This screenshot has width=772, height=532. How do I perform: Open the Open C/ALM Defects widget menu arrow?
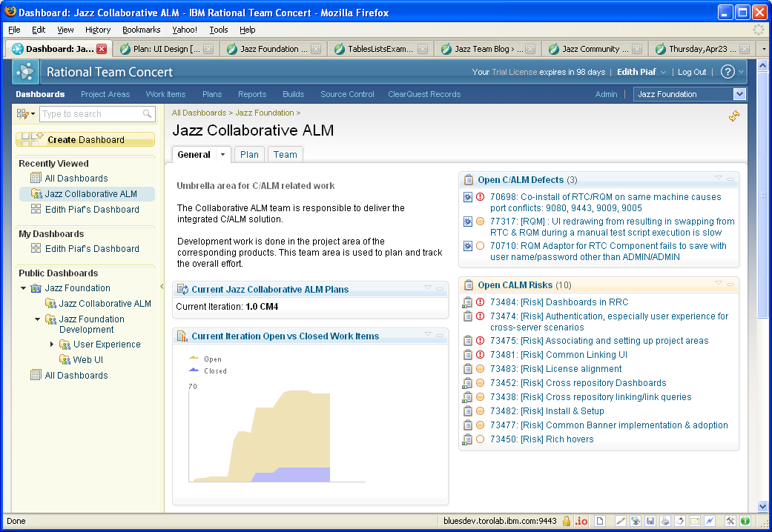pyautogui.click(x=719, y=178)
